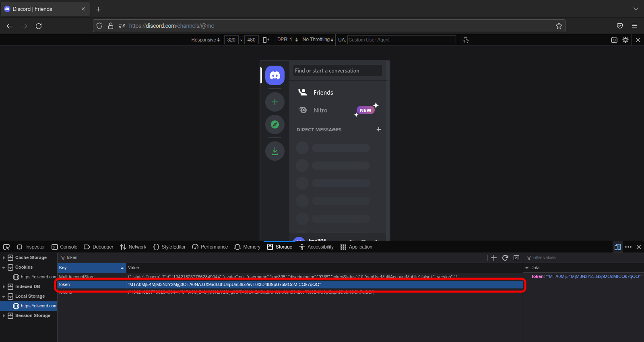The height and width of the screenshot is (342, 644).
Task: Focus the Find or start a conversation box
Action: click(337, 70)
